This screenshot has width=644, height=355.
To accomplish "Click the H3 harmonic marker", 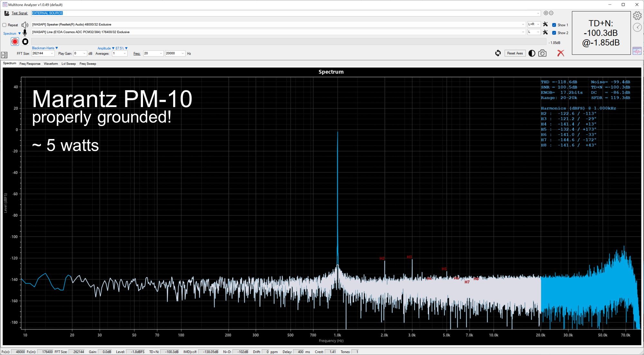I will coord(409,257).
